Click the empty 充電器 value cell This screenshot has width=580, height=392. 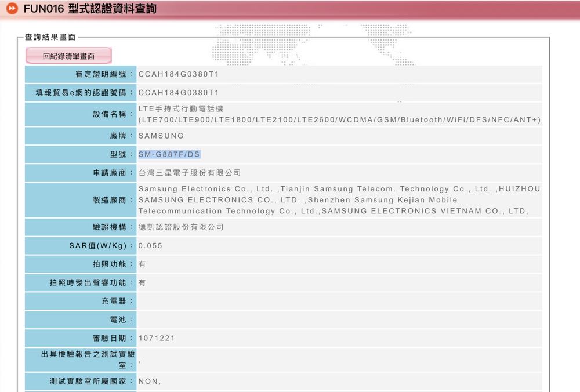tap(339, 302)
